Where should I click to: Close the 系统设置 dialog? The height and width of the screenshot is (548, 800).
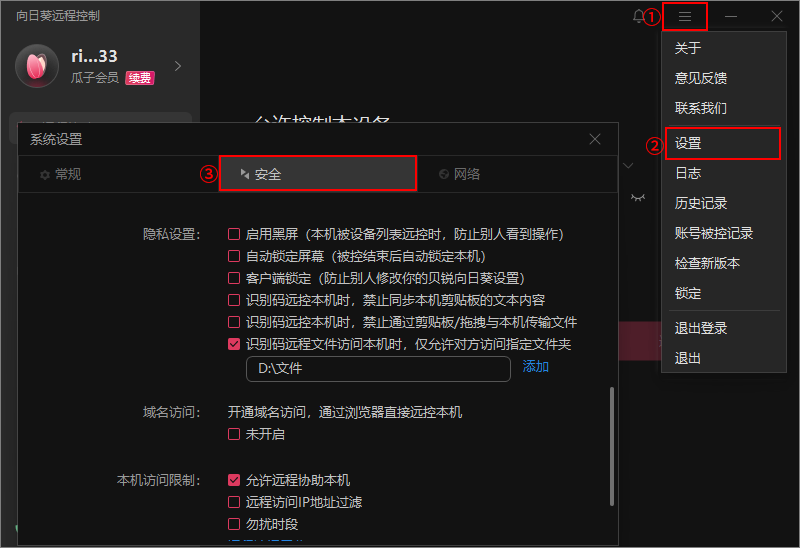click(x=595, y=139)
